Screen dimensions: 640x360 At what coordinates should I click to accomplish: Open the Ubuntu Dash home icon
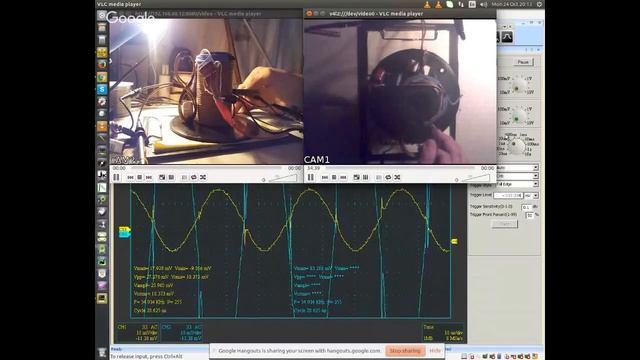(102, 16)
